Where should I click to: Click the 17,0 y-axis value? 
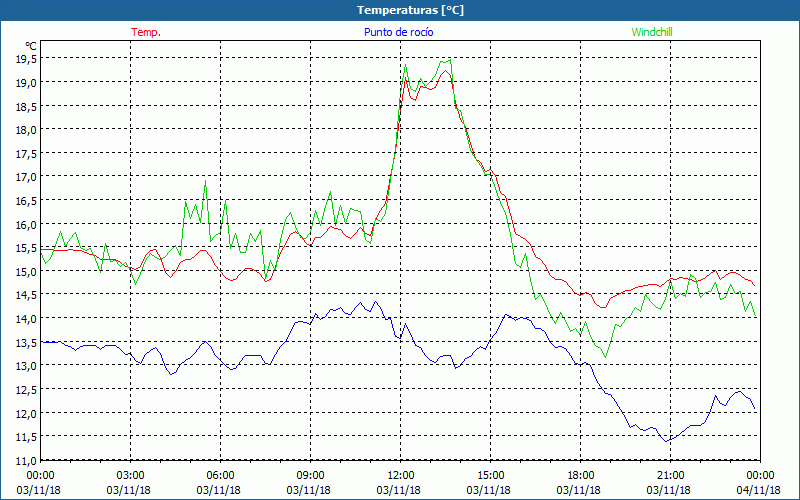(26, 177)
